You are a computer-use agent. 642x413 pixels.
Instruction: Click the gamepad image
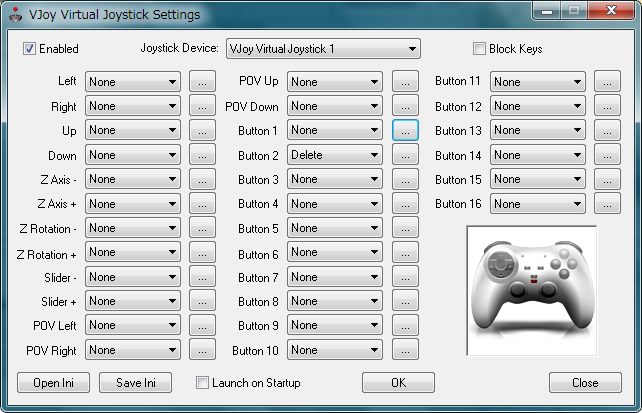point(531,291)
